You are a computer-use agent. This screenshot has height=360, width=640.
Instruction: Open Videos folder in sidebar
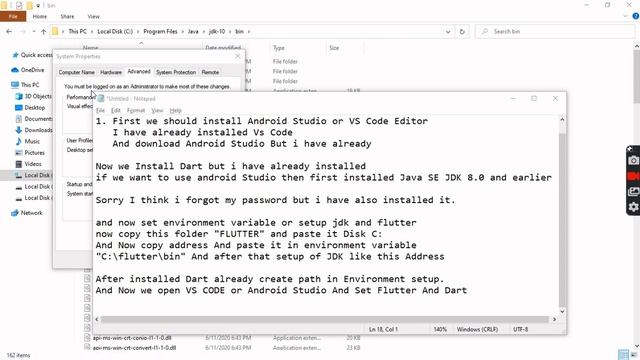(x=29, y=164)
